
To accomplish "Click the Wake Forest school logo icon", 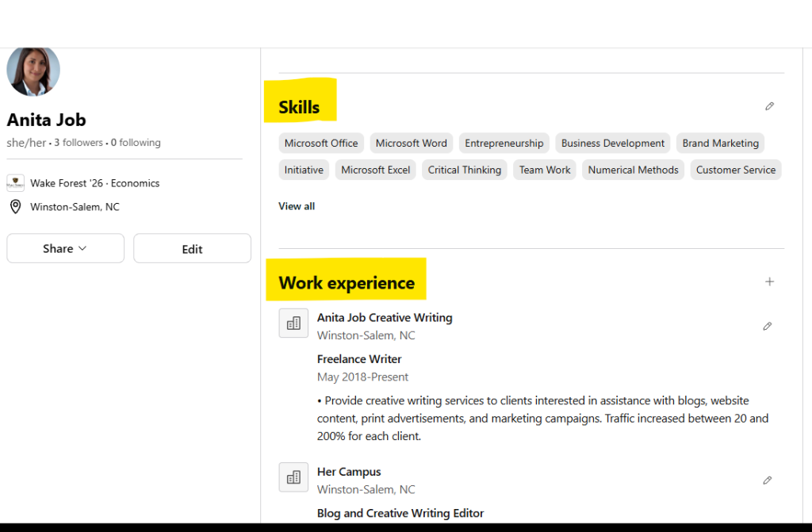I will coord(15,183).
